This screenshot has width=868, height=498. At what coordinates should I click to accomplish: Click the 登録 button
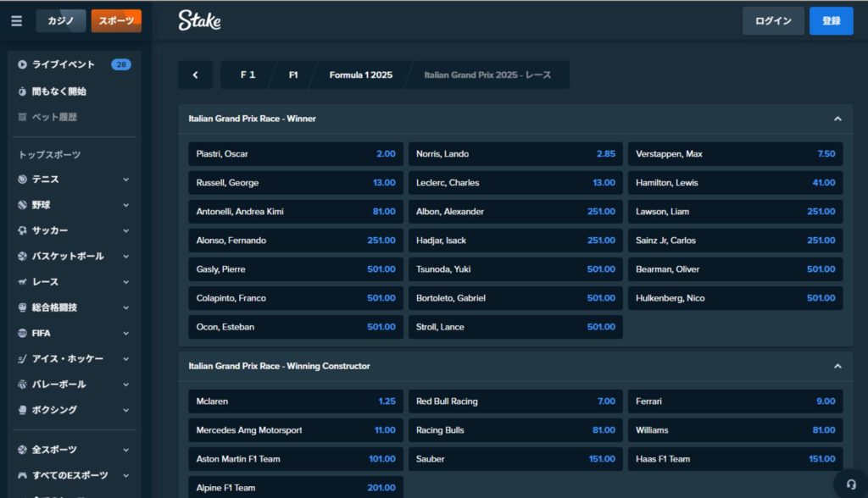(x=831, y=21)
